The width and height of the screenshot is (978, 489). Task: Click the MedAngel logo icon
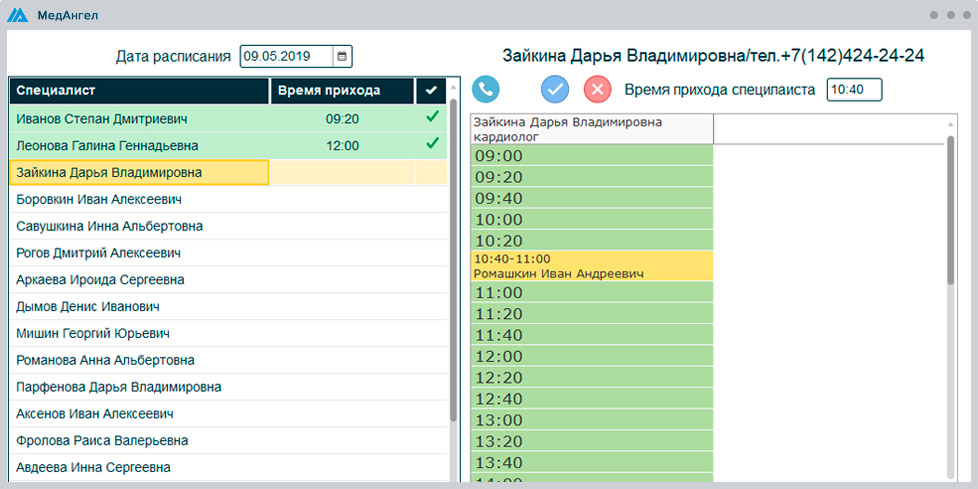point(19,16)
